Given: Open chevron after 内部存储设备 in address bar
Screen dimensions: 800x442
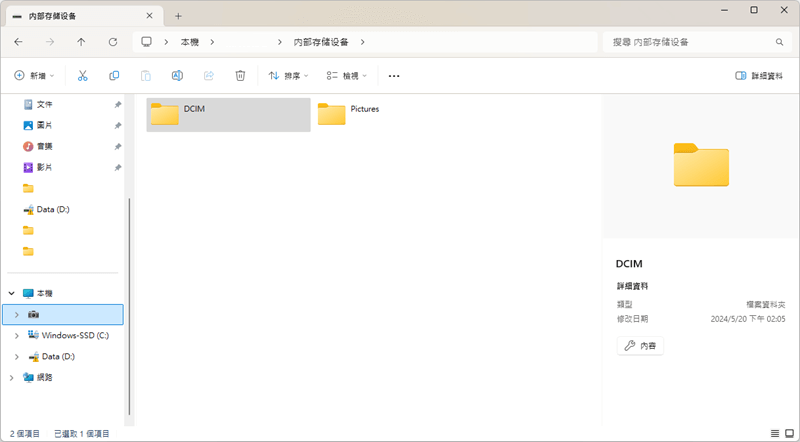Looking at the screenshot, I should coord(362,42).
